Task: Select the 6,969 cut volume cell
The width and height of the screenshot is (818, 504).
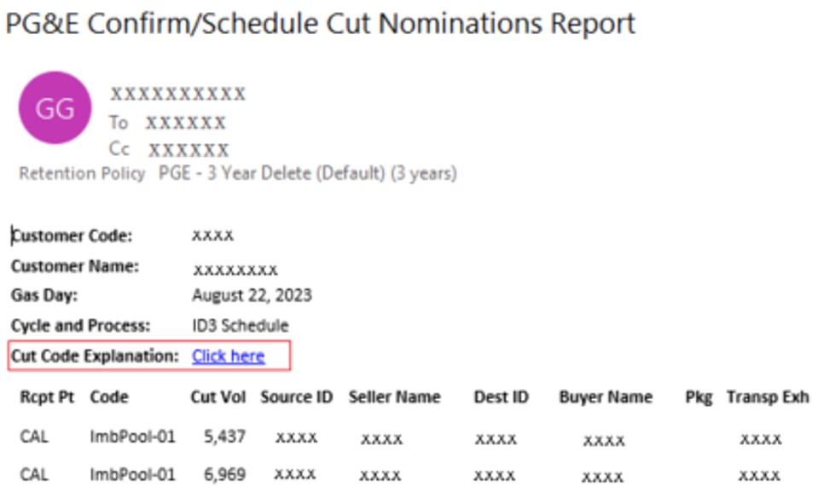Action: coord(225,474)
